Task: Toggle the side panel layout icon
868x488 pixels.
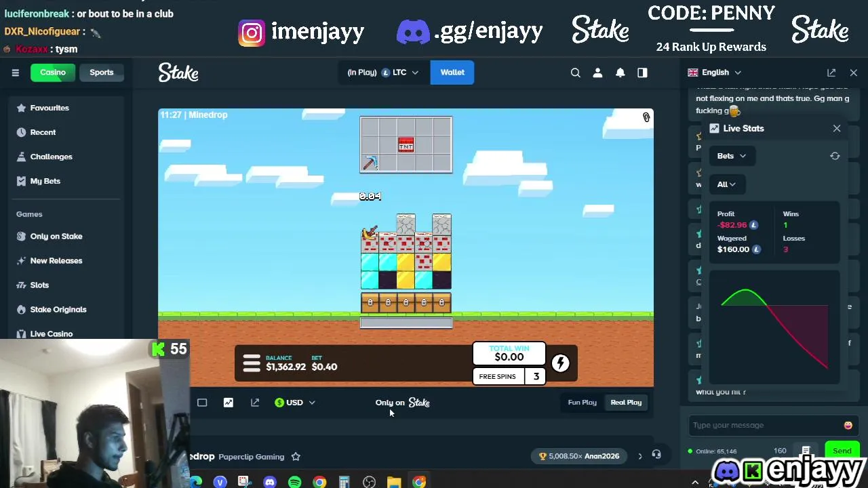Action: coord(642,73)
